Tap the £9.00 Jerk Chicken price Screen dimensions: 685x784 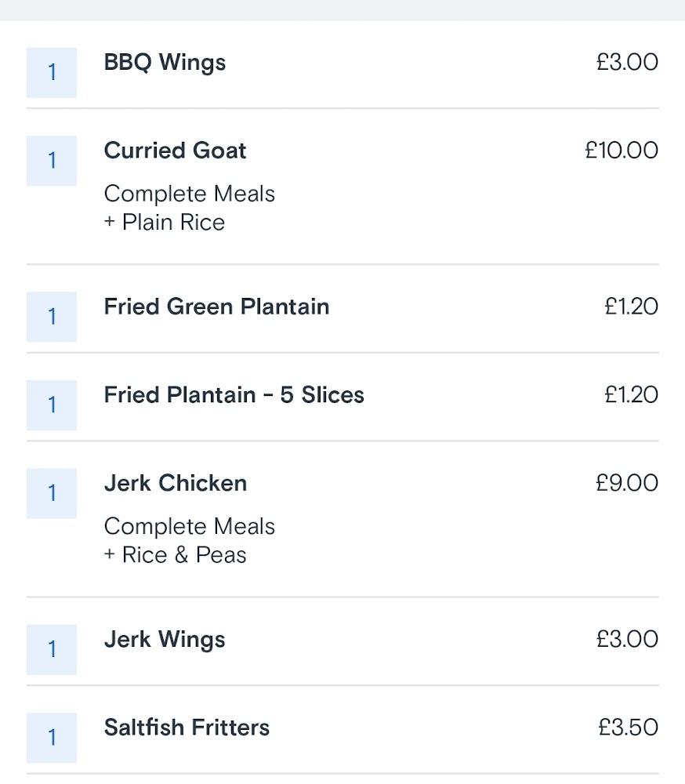(627, 483)
